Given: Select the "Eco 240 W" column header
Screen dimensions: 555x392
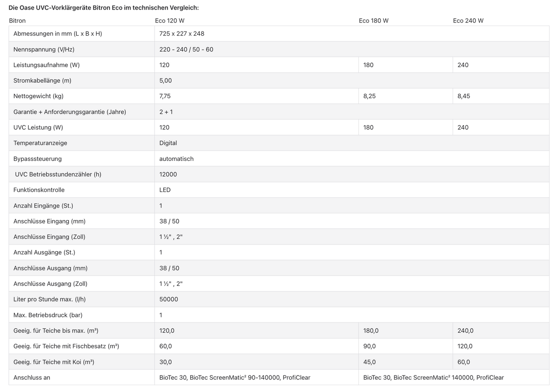Looking at the screenshot, I should coord(468,21).
